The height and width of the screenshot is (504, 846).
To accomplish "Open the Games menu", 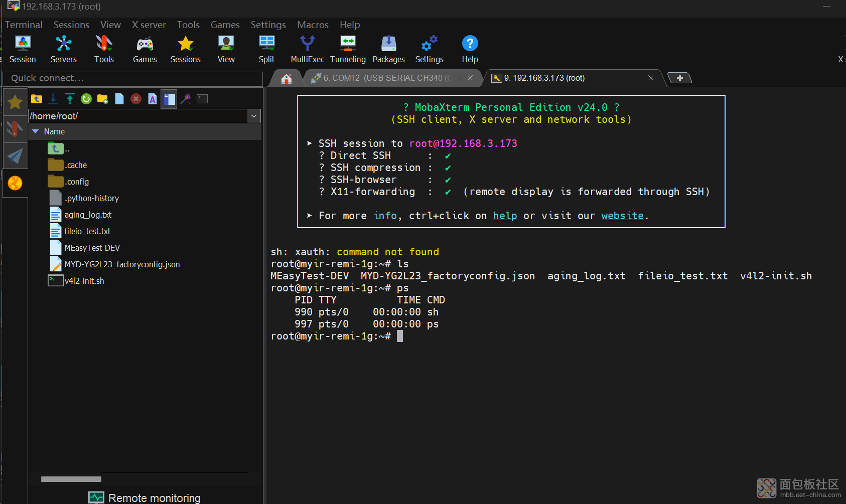I will 225,25.
